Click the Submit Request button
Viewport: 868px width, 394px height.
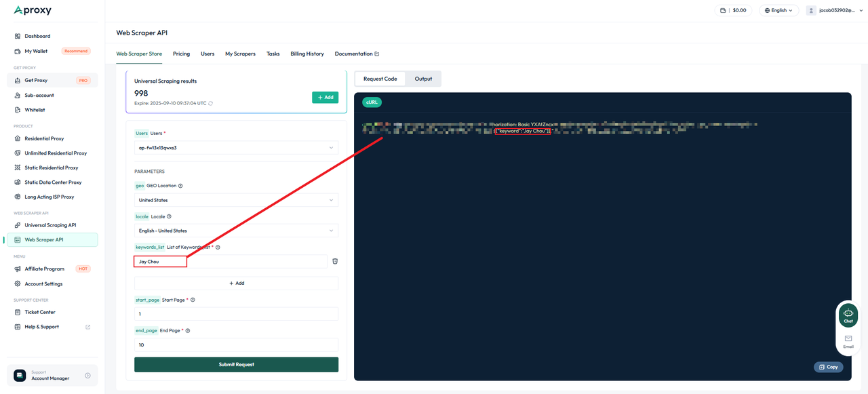(236, 364)
